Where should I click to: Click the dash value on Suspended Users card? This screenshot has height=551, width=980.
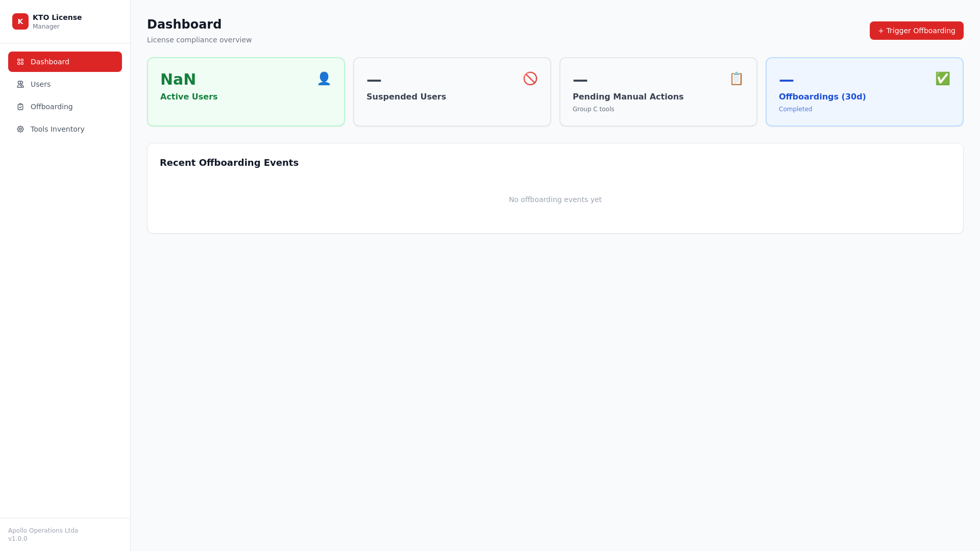(x=374, y=80)
